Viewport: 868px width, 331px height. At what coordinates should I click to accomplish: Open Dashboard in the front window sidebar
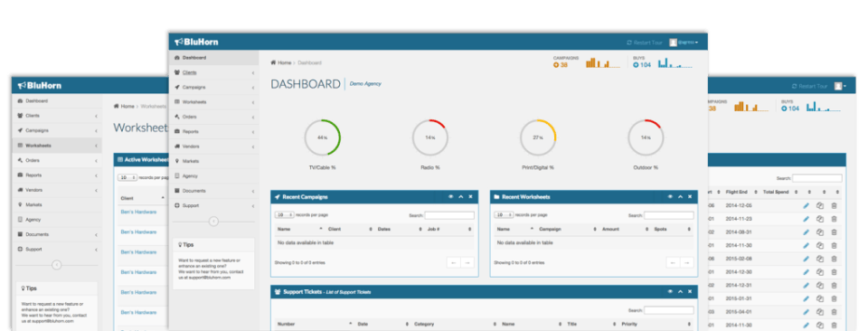pyautogui.click(x=213, y=58)
